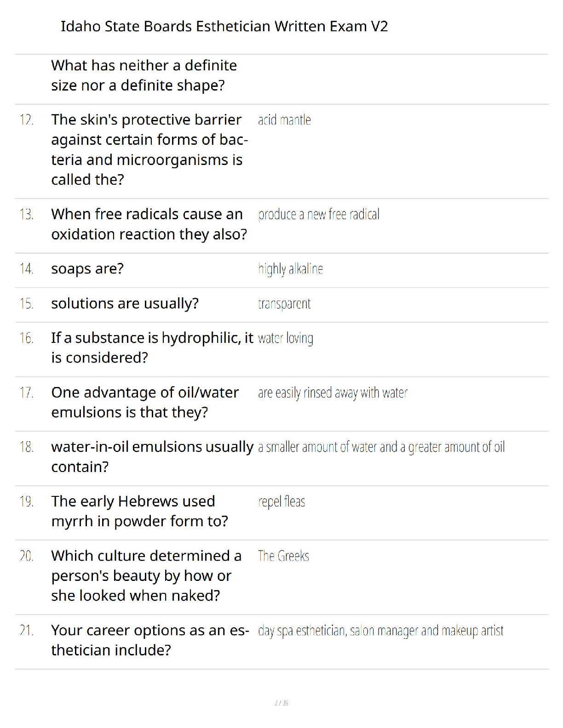Image resolution: width=563 pixels, height=728 pixels.
Task: Select the question 'solutions are usually?'
Action: pos(125,304)
